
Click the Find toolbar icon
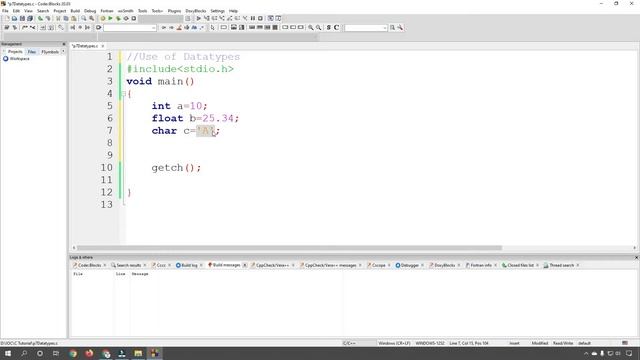pyautogui.click(x=84, y=18)
